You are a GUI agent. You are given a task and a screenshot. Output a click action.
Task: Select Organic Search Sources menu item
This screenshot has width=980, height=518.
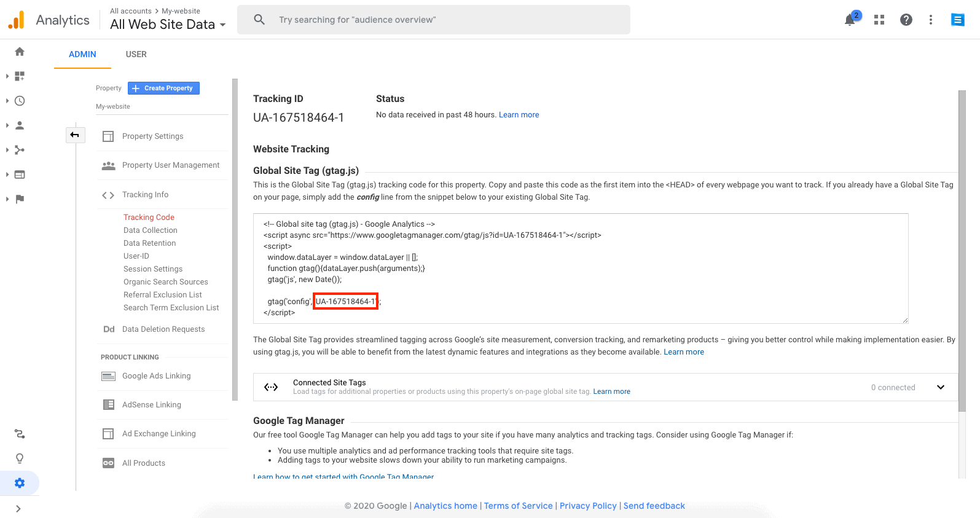point(166,282)
